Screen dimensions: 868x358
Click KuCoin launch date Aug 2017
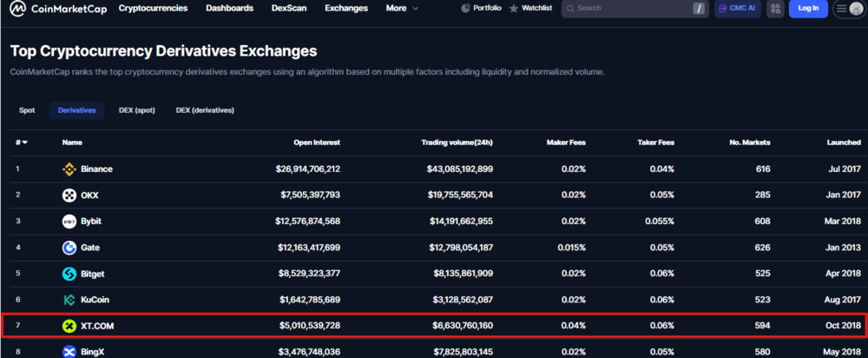843,300
